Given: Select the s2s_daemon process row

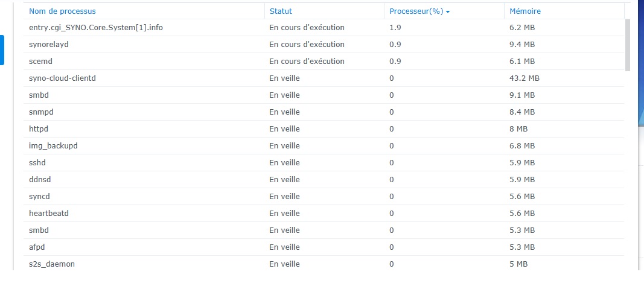Looking at the screenshot, I should pyautogui.click(x=51, y=264).
